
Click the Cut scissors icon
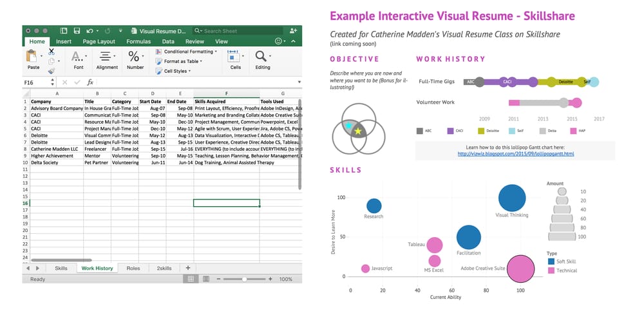52,52
